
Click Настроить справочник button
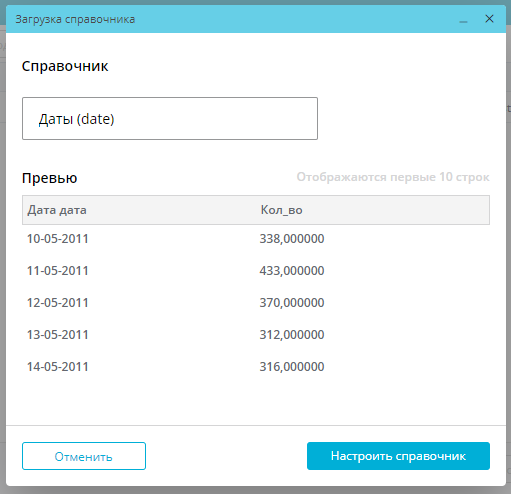point(398,456)
